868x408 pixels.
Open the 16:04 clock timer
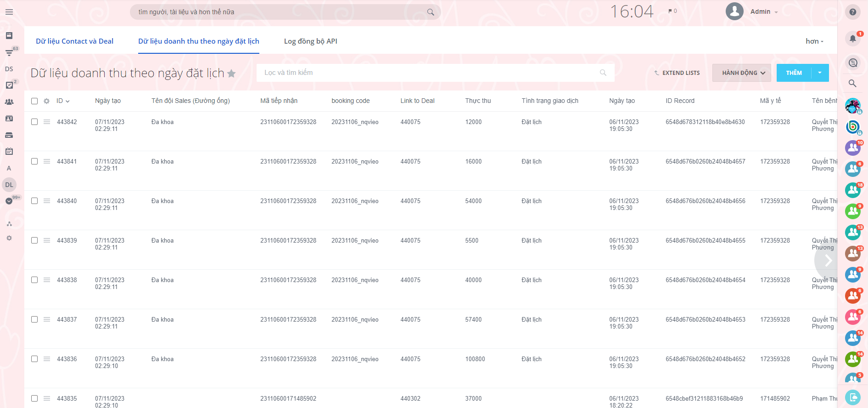632,11
